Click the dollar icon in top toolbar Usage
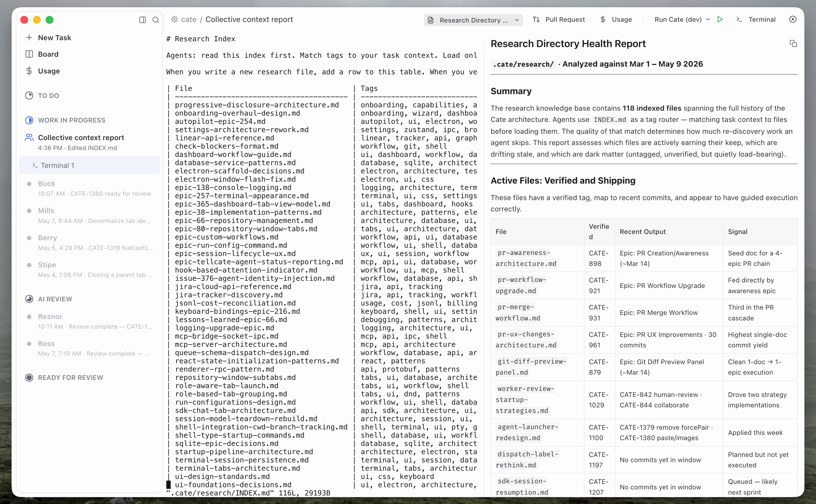Viewport: 816px width, 504px height. click(x=603, y=19)
